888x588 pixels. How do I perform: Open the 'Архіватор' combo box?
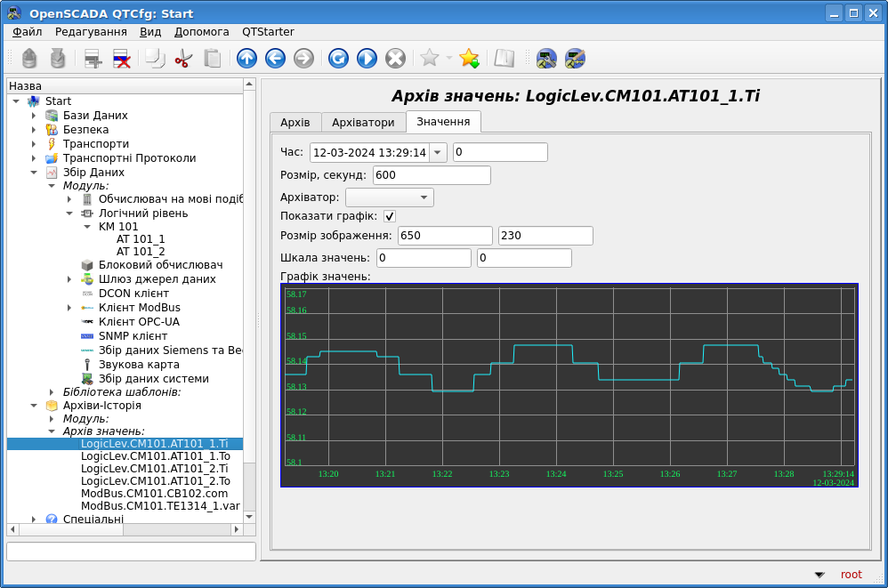click(389, 197)
